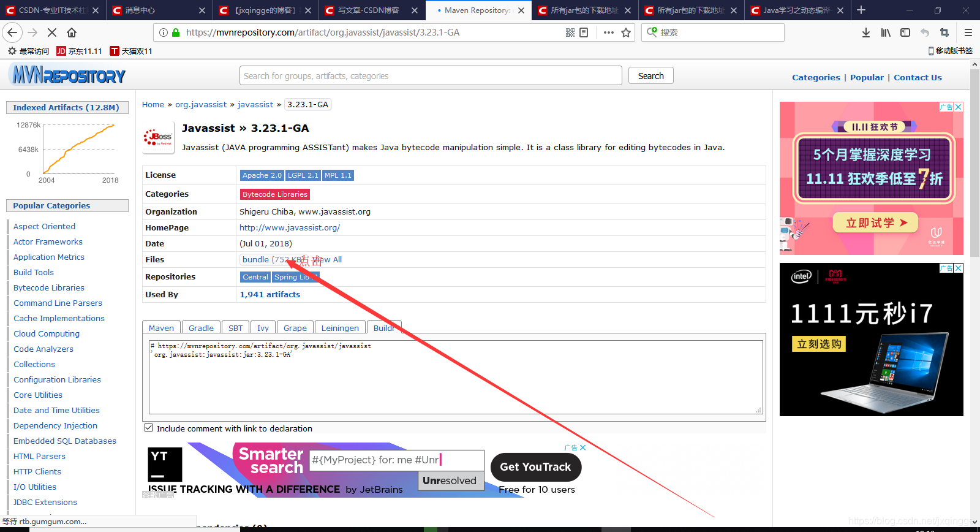Open the 京东11.11 bookmark

coord(79,51)
